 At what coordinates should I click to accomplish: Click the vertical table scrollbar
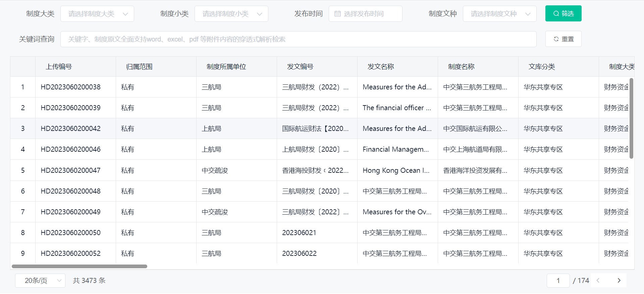[x=631, y=118]
